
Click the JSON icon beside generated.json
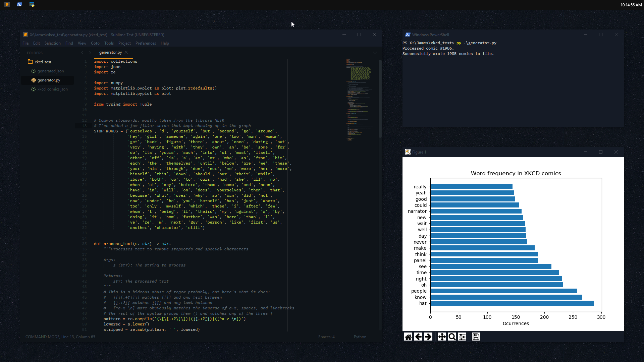[34, 71]
